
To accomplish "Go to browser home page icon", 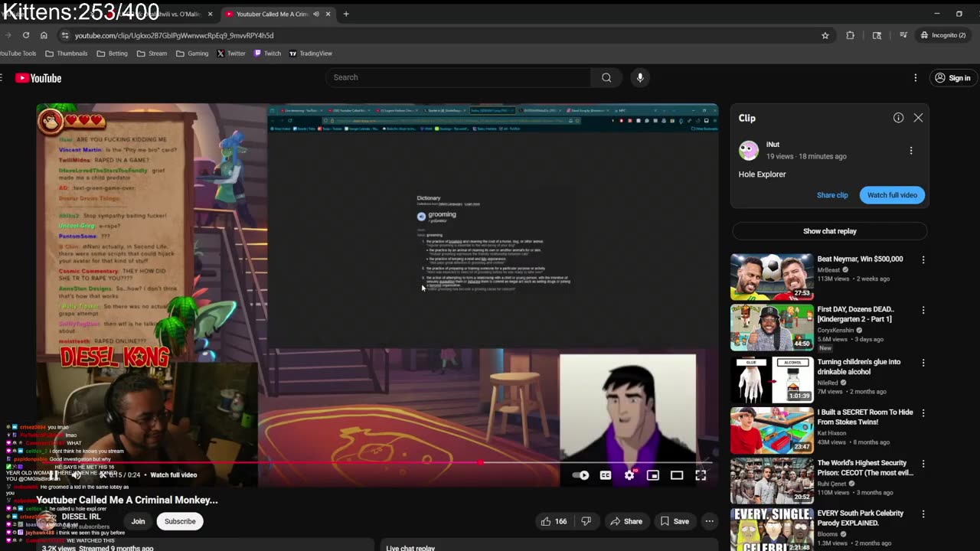I will (x=44, y=35).
